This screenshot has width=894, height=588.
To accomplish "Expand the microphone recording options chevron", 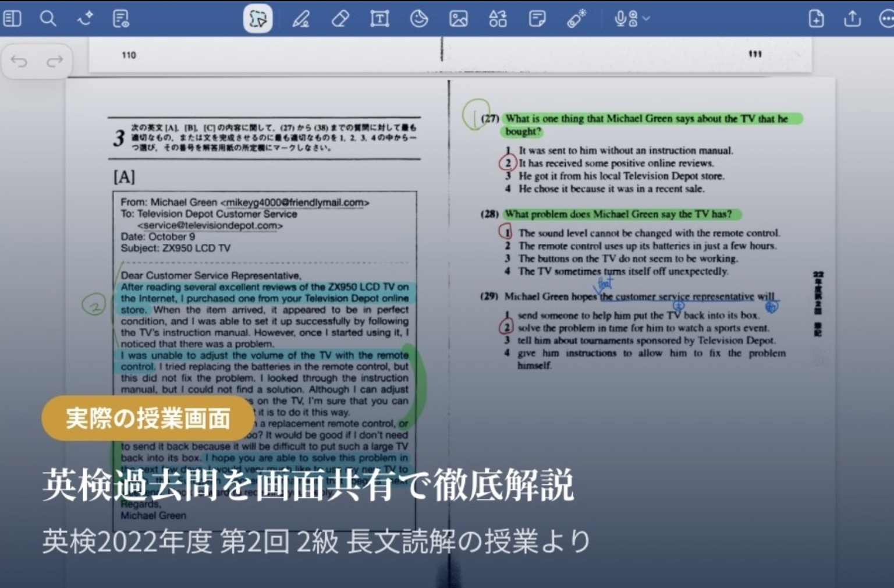I will (x=646, y=19).
